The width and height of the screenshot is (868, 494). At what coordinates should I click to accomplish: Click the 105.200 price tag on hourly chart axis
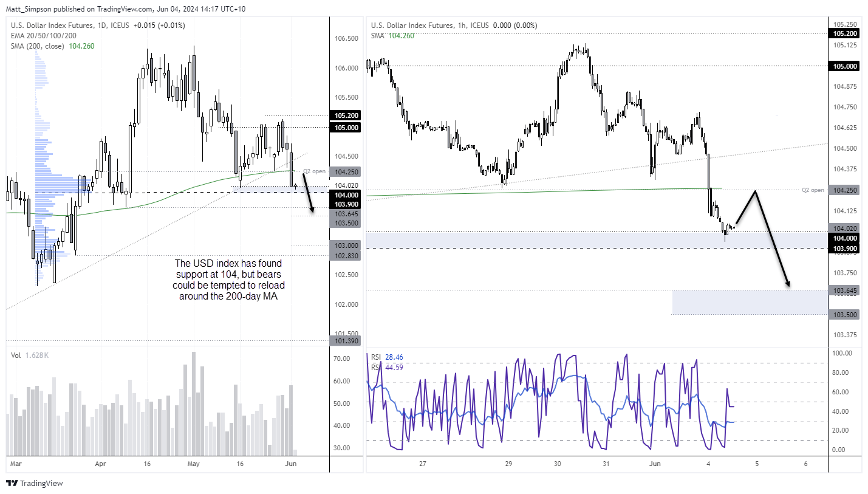coord(845,33)
